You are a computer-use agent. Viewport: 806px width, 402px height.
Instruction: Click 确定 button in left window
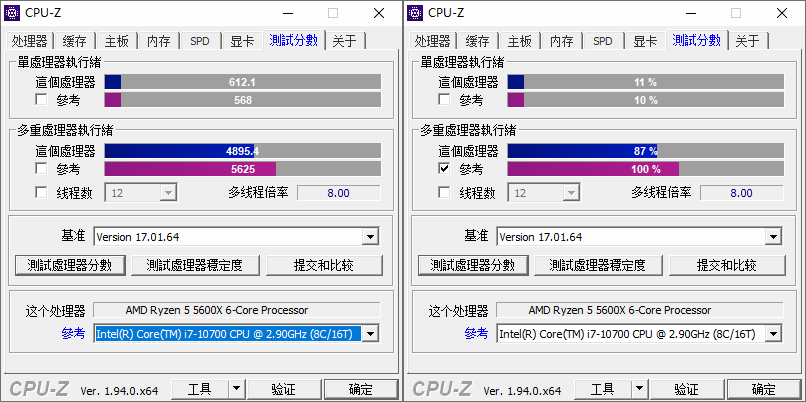point(361,389)
